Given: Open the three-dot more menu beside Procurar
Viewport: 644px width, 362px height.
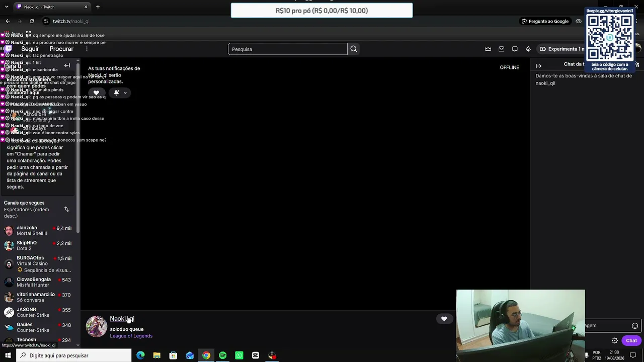Looking at the screenshot, I should point(87,49).
